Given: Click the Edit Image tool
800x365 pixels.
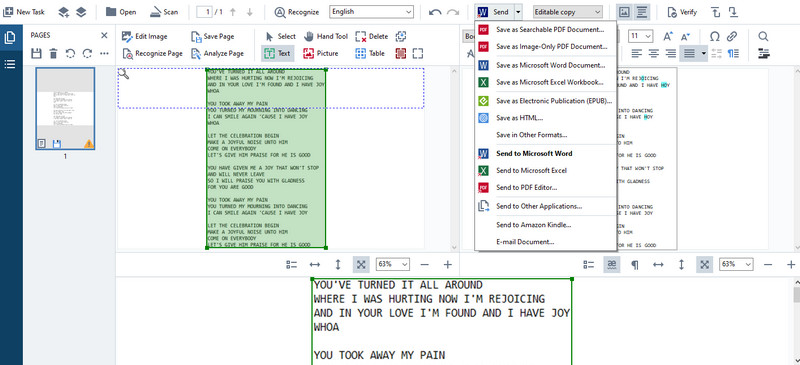Looking at the screenshot, I should 145,36.
